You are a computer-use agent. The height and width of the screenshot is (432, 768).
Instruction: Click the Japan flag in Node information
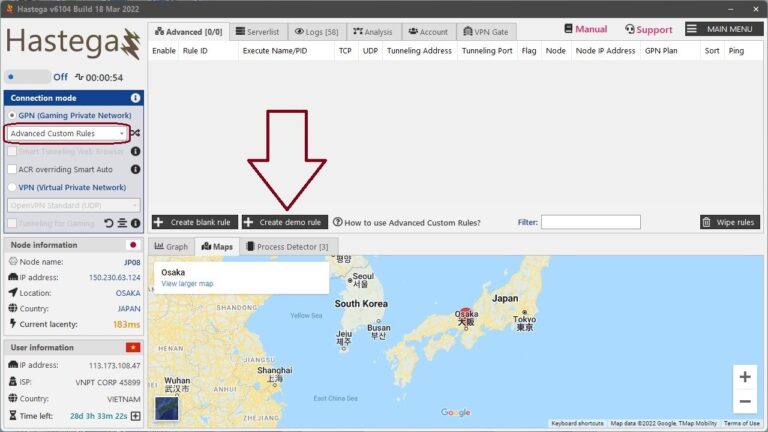point(133,245)
